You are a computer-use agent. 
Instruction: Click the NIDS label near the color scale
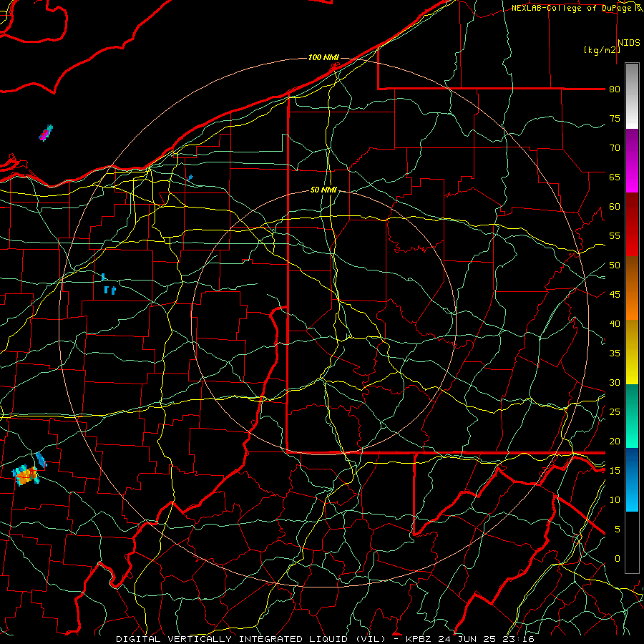[629, 43]
